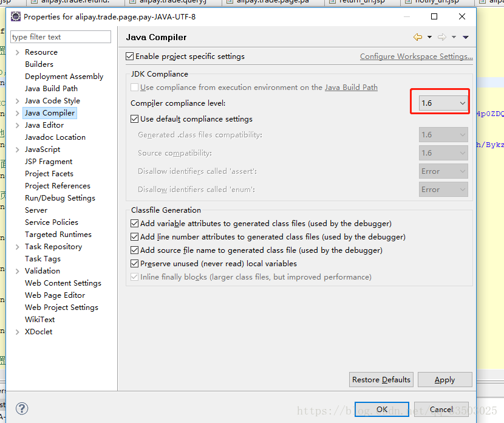The height and width of the screenshot is (423, 504).
Task: Uncheck Add line number attributes checkbox
Action: [x=134, y=237]
